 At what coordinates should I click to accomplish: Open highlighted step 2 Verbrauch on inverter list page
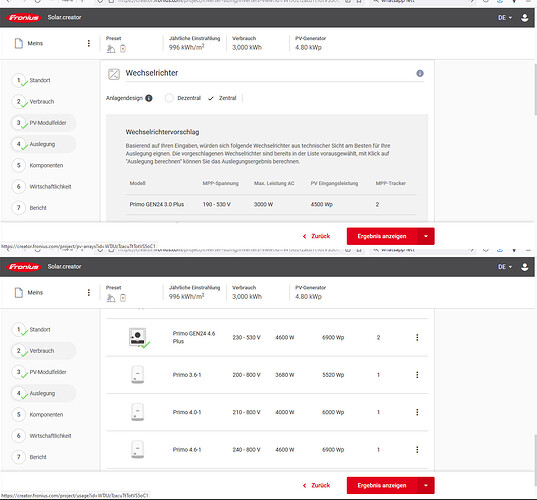pos(43,351)
